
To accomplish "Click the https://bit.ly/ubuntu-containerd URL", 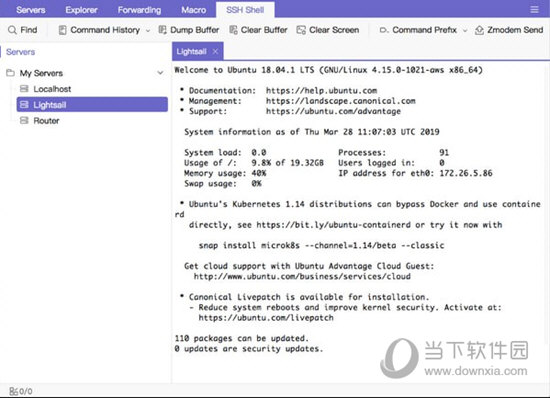I will pos(333,225).
